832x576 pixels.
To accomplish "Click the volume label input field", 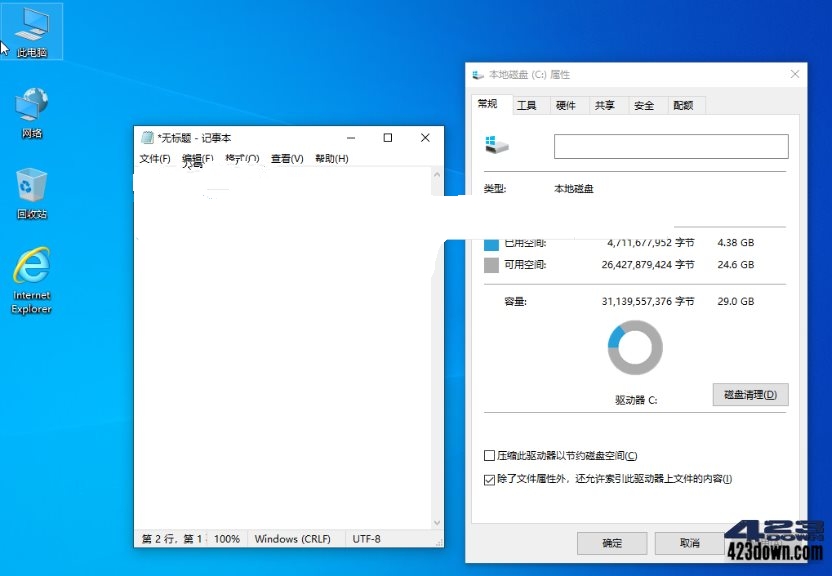I will [x=670, y=146].
